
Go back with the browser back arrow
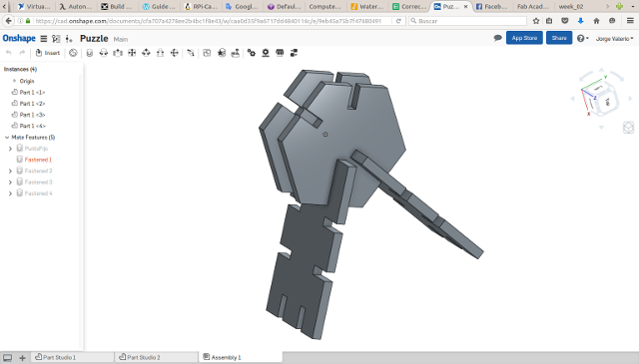(x=8, y=21)
